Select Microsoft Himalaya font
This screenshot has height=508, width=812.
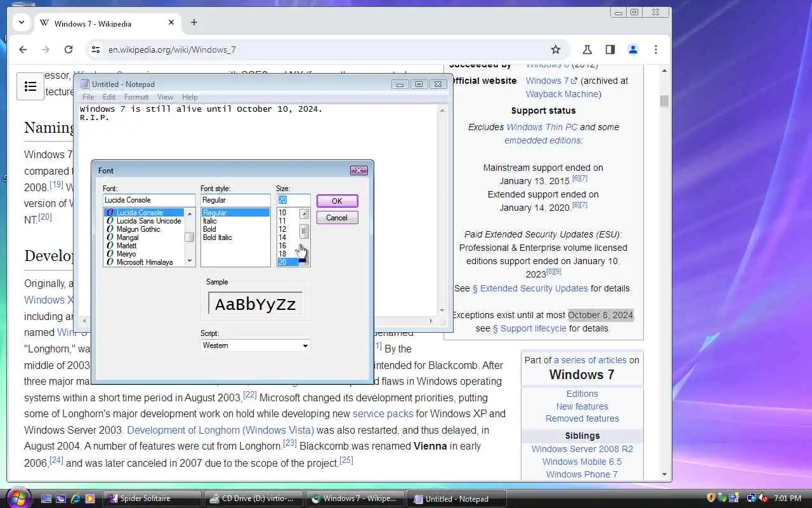144,262
